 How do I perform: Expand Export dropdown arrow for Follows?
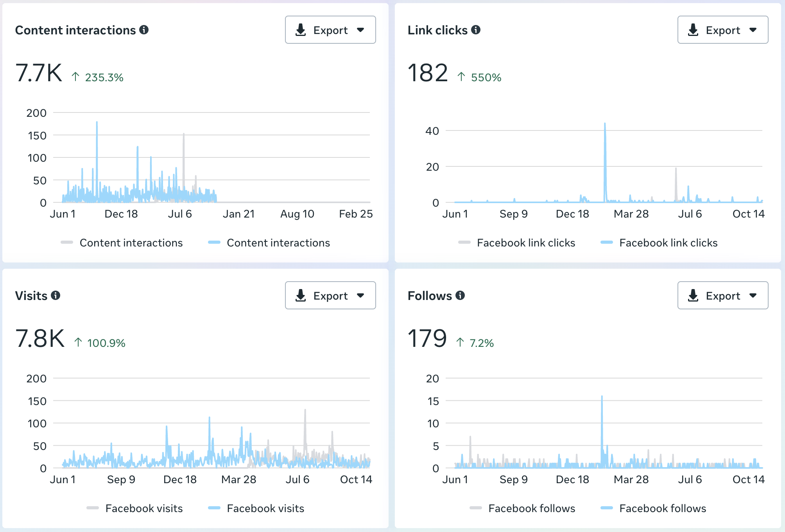(753, 295)
